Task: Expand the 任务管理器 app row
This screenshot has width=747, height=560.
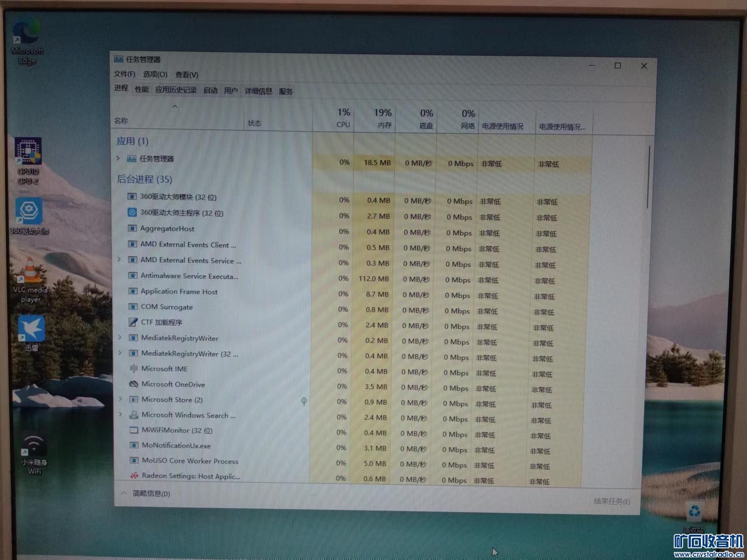Action: tap(118, 158)
